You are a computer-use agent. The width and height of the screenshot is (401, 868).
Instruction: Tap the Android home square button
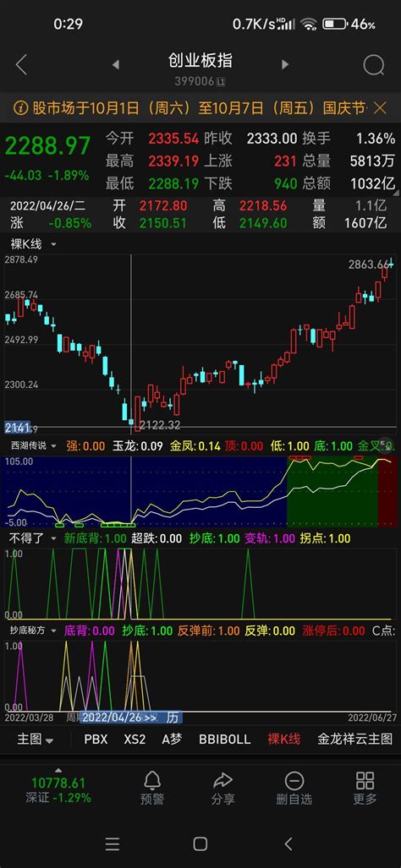coord(200,844)
